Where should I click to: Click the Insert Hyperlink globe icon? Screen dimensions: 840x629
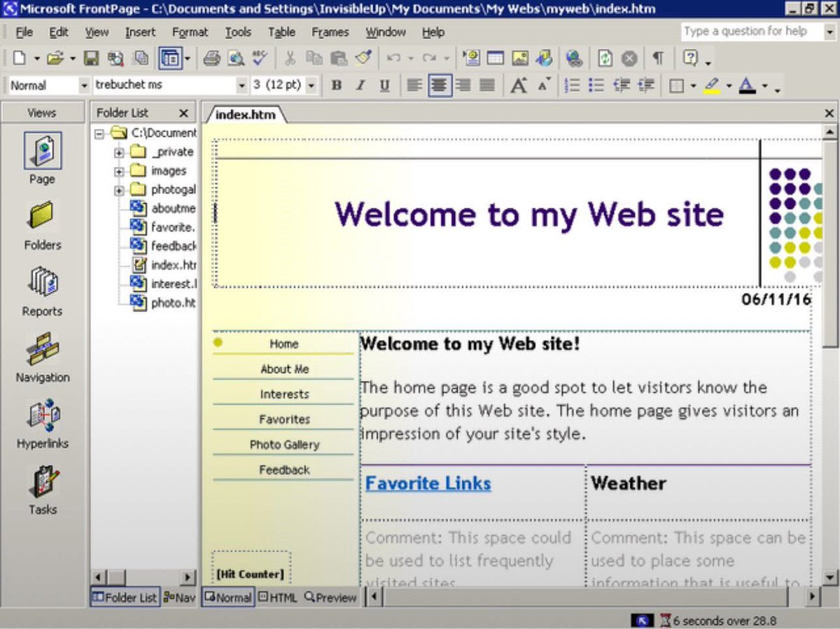coord(574,59)
